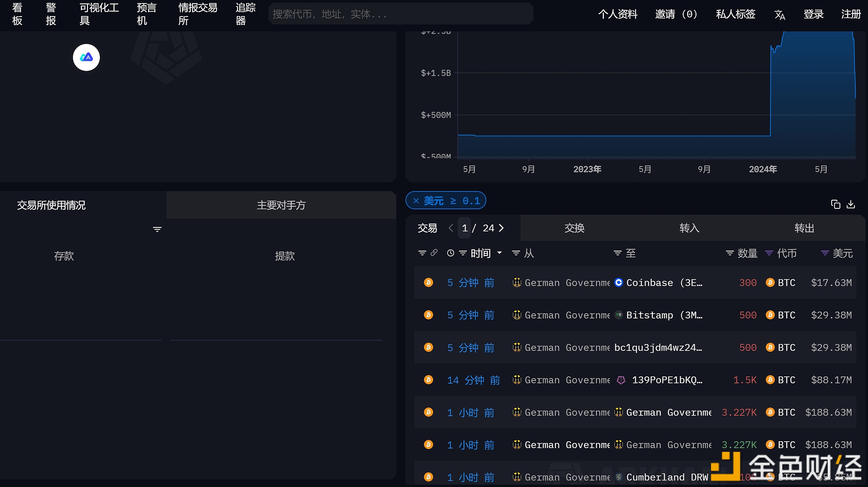Open filter icon in exchange usage panel

click(x=157, y=229)
